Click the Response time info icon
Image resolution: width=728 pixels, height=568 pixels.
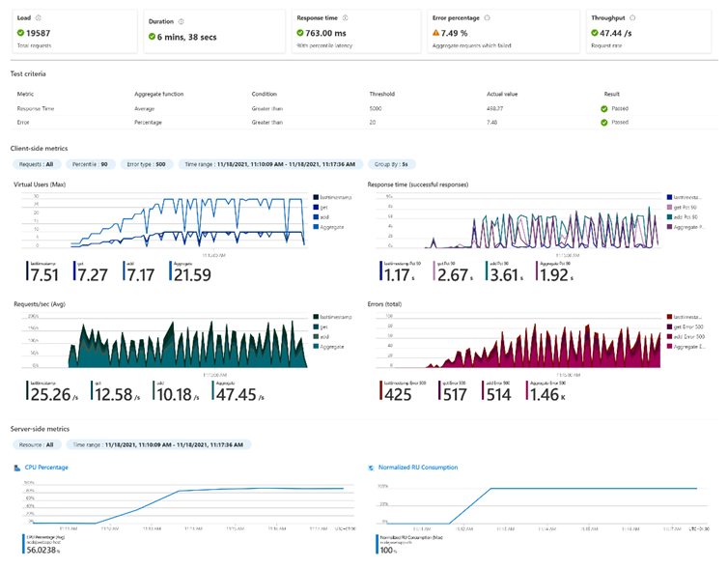pyautogui.click(x=347, y=17)
